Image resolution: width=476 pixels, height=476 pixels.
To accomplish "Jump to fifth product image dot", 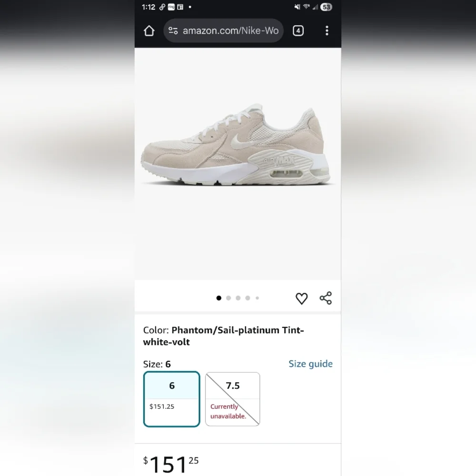I will [258, 298].
